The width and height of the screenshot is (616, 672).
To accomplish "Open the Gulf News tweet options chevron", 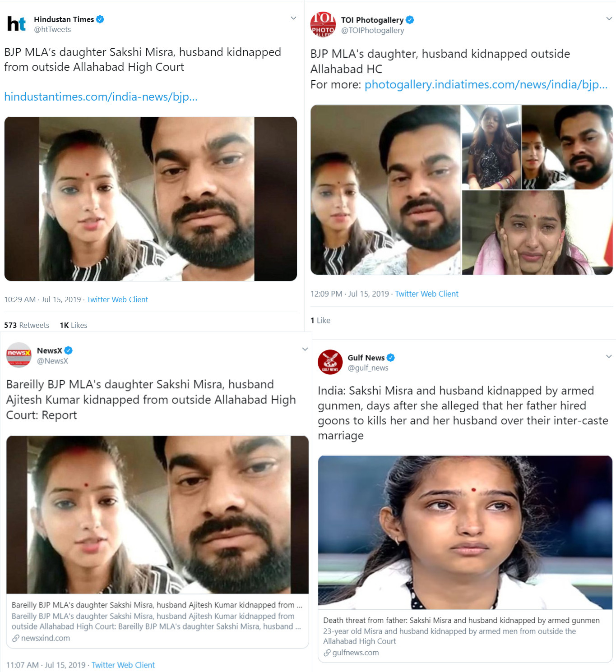I will (609, 356).
